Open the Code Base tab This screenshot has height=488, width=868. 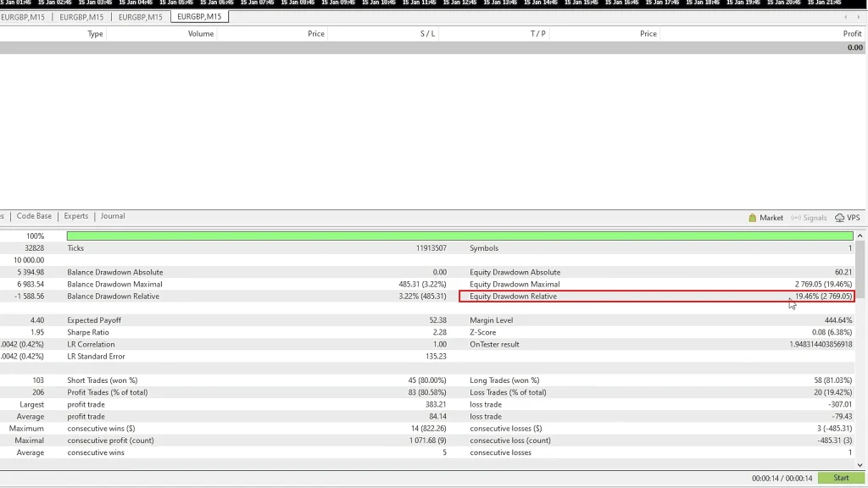(x=34, y=217)
